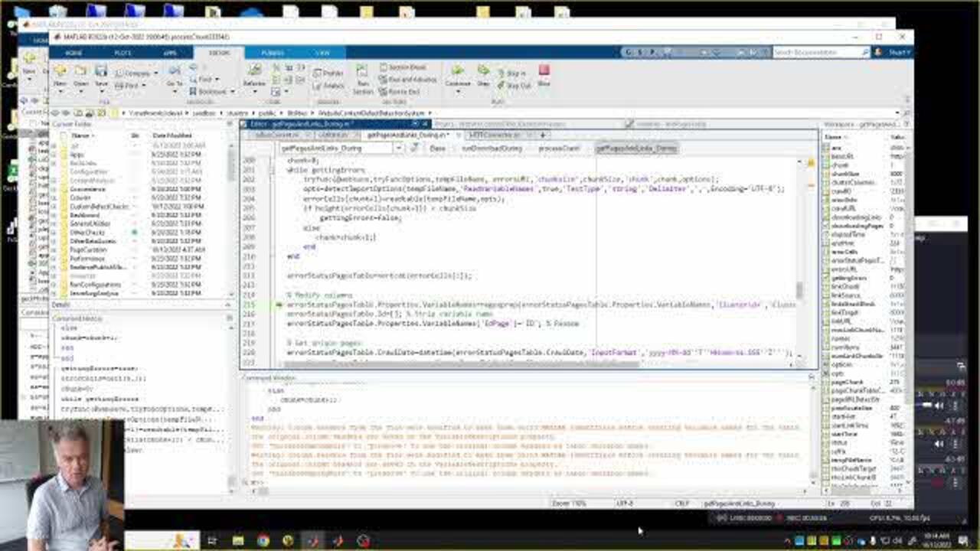Open the Bookmark dropdown

pos(212,91)
